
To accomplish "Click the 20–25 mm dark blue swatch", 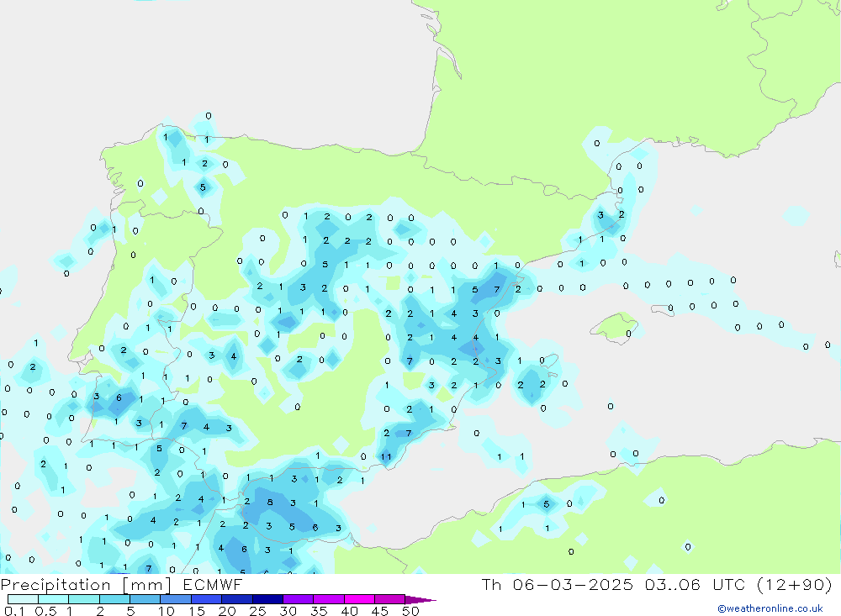I will (237, 599).
